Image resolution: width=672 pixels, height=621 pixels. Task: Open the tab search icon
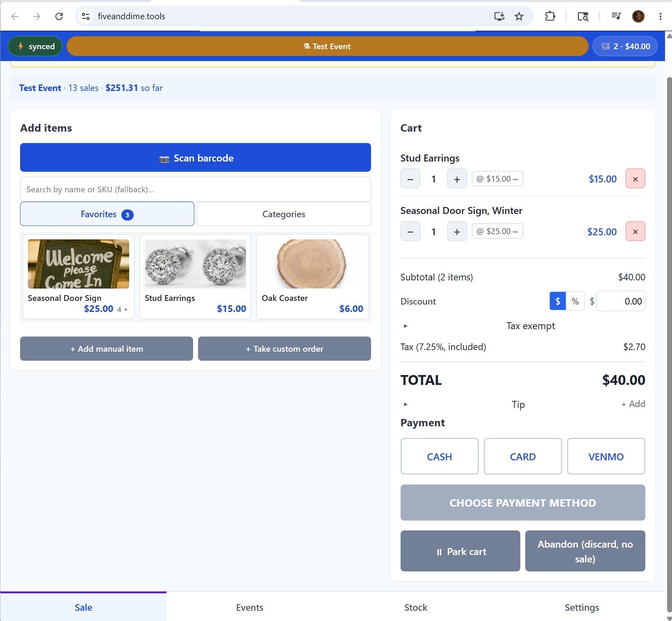coord(583,16)
